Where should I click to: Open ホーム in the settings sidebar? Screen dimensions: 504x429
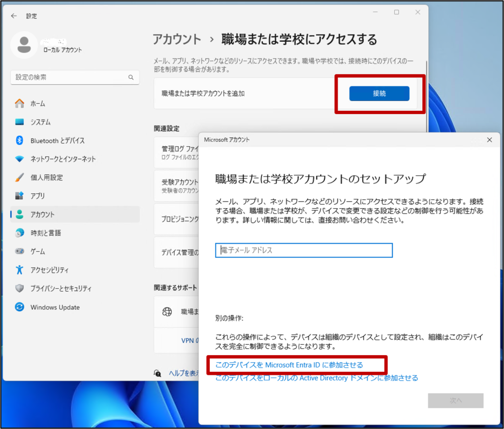(x=75, y=103)
